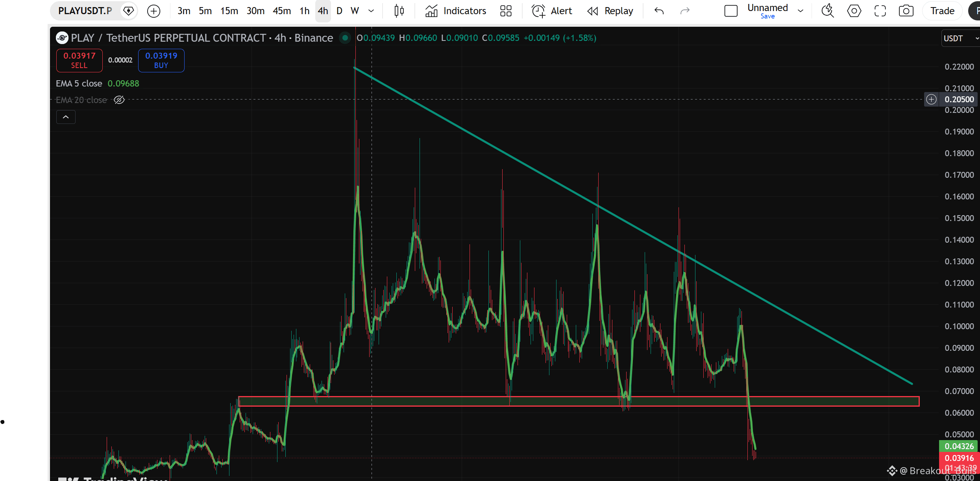Click the change value +0.00149 (+1.58%)

tap(560, 38)
